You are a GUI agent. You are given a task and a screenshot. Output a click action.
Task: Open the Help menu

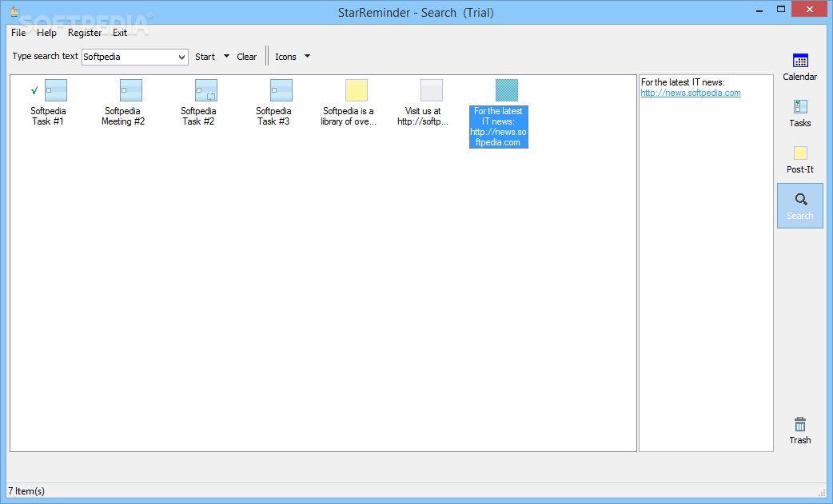point(46,33)
